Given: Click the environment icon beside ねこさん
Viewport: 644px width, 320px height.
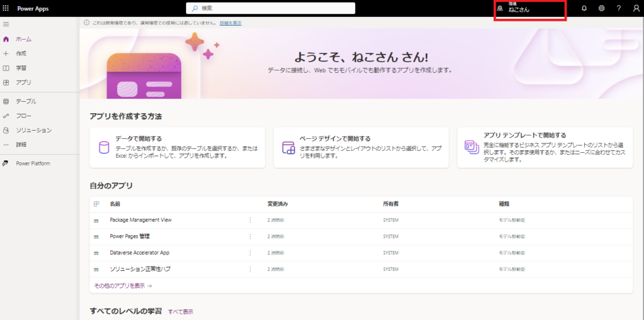Looking at the screenshot, I should (x=500, y=8).
